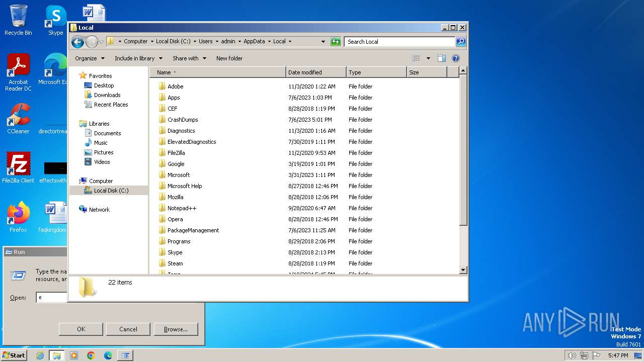Click the file list scroll down arrow
This screenshot has height=362, width=644.
463,270
